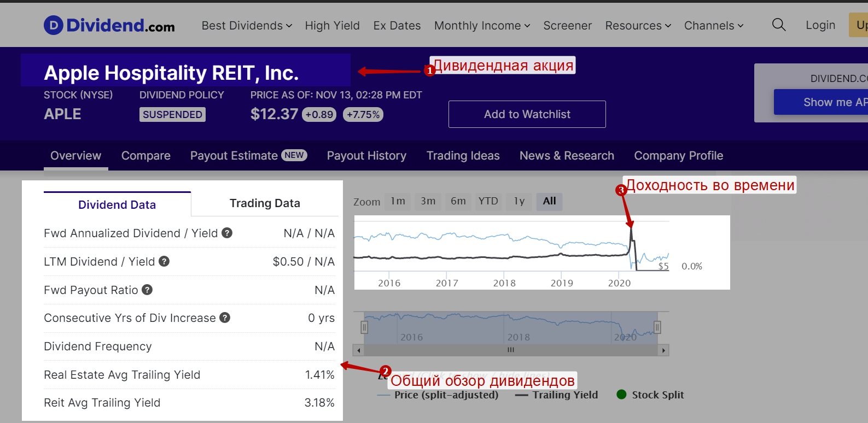The image size is (868, 423).
Task: Click the chart navigator right scroll arrow
Action: [663, 350]
